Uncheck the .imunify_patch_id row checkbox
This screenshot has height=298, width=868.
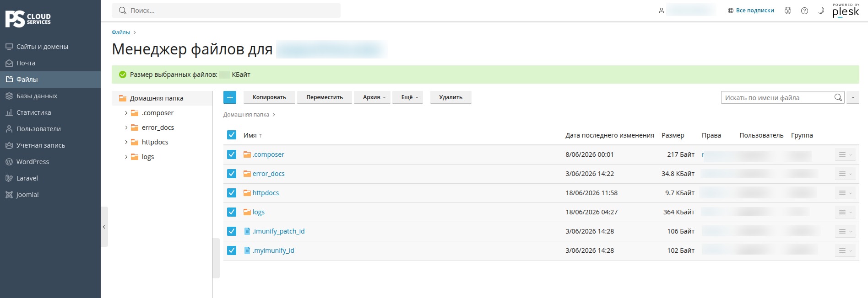(x=232, y=231)
